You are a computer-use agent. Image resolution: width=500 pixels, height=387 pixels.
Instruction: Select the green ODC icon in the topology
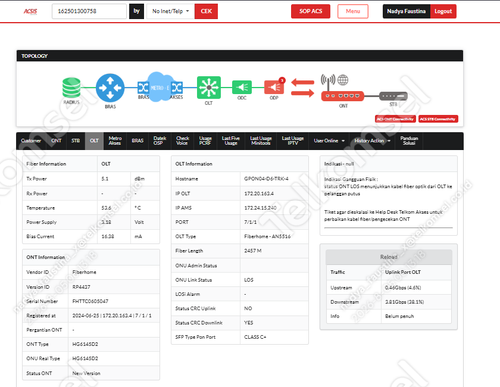coord(242,87)
